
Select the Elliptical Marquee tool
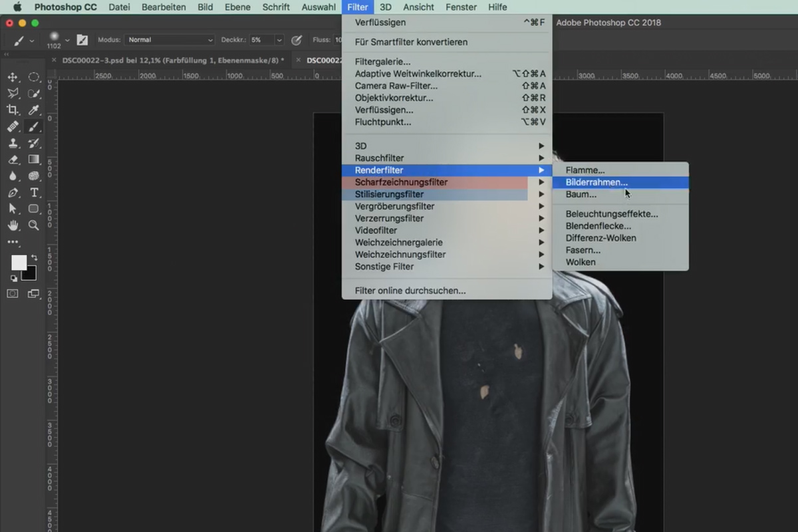(34, 77)
